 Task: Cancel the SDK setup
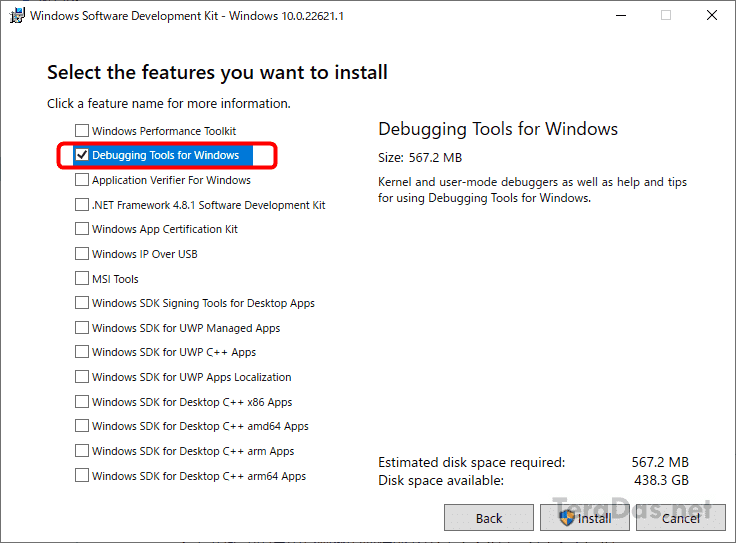point(681,518)
